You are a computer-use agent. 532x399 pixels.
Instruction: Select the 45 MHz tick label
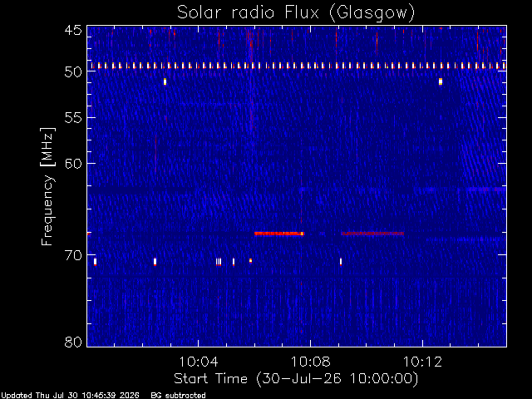73,30
